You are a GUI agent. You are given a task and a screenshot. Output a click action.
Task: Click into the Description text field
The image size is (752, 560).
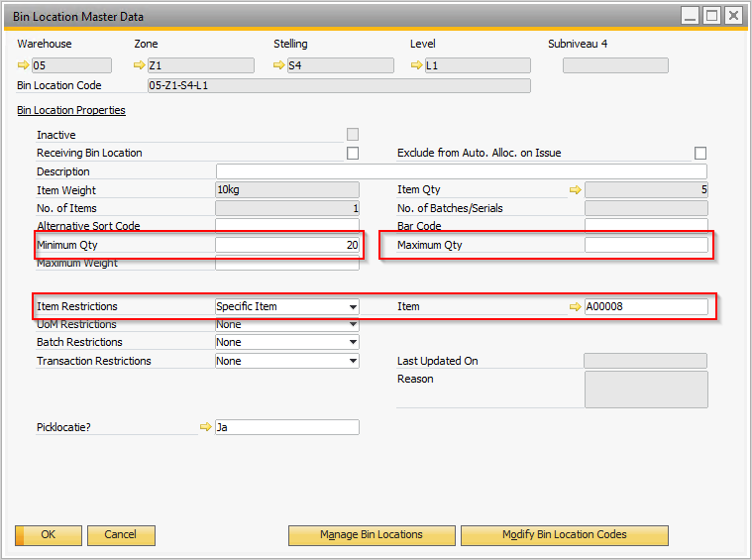click(x=461, y=171)
